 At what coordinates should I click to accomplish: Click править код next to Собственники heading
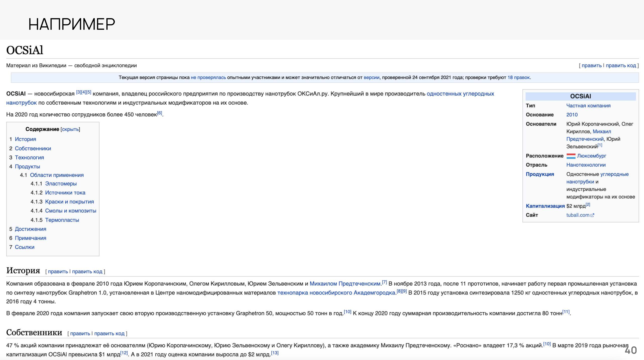[109, 333]
